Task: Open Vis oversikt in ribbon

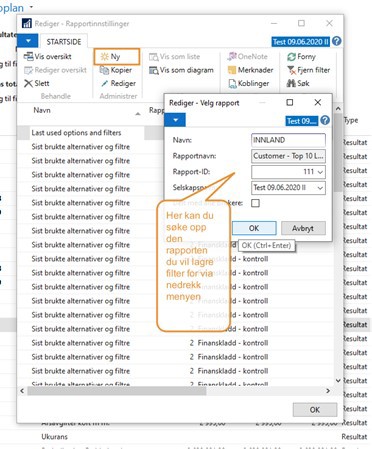Action: pos(47,57)
